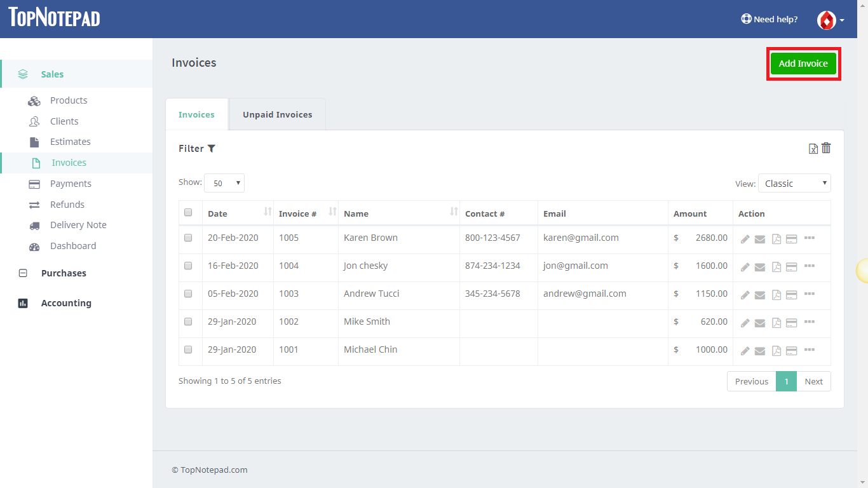The width and height of the screenshot is (868, 488).
Task: Go to Next page of entries
Action: tap(813, 381)
